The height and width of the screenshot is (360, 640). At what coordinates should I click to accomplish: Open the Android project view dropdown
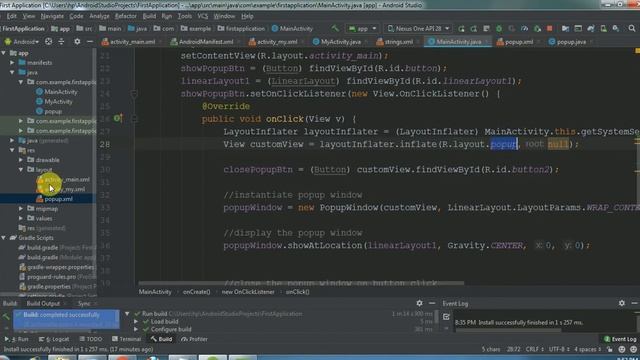click(x=21, y=42)
